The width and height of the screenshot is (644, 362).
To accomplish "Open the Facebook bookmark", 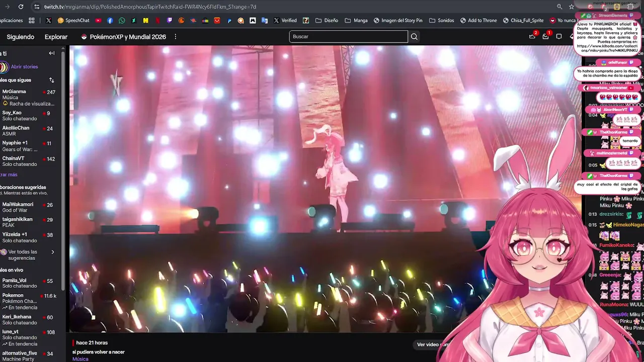I will (110, 21).
